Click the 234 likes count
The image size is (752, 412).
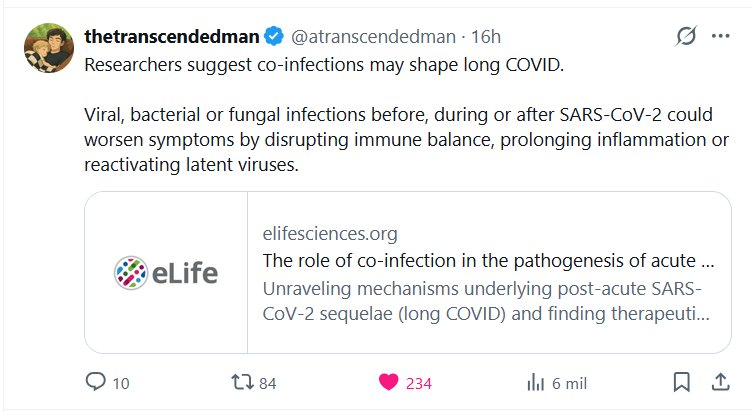point(418,383)
